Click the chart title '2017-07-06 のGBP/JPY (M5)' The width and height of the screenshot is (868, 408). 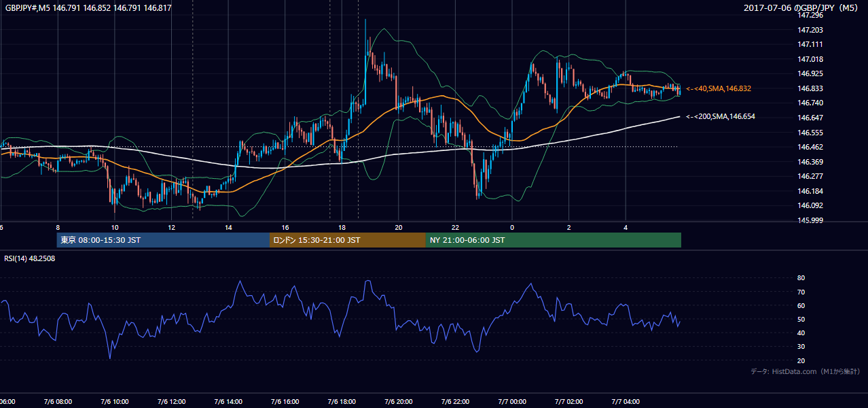(802, 8)
